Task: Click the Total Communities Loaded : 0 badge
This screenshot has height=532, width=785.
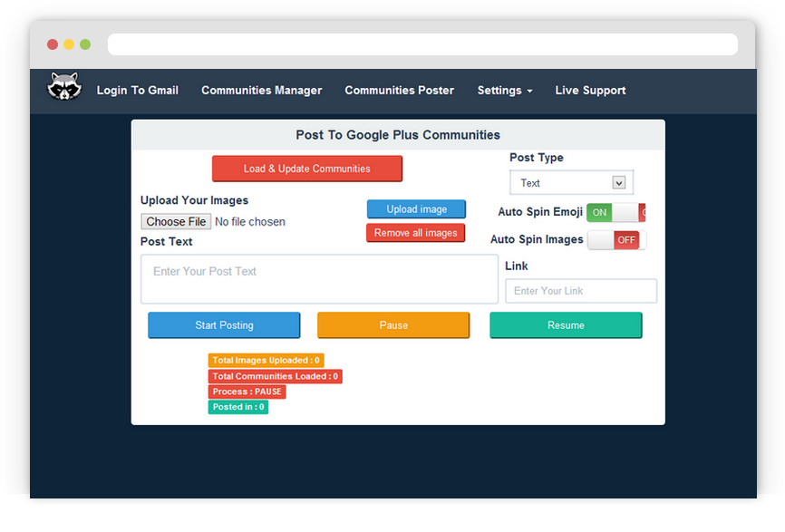Action: click(275, 376)
